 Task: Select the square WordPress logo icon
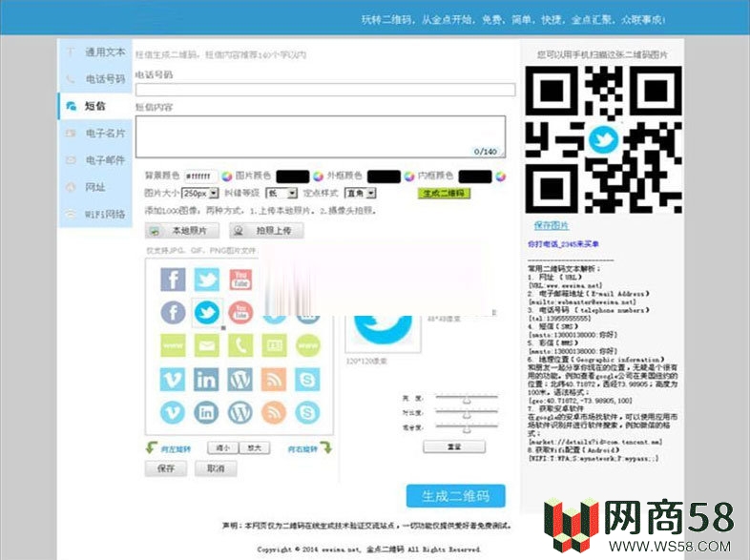click(240, 380)
